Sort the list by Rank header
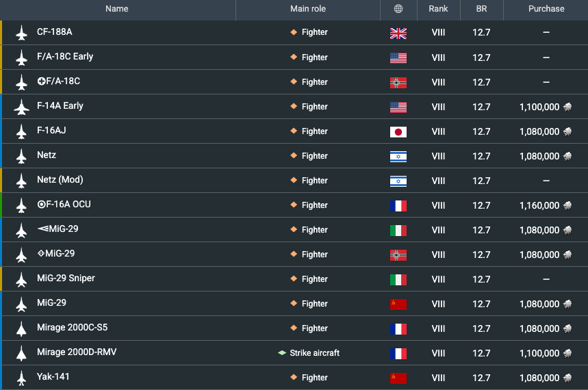Screen dimensions: 588x390 click(x=438, y=9)
